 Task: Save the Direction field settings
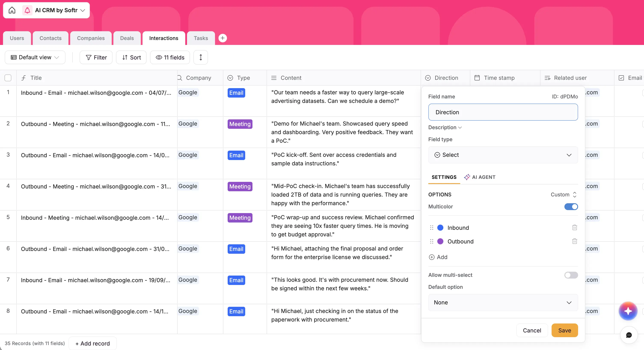click(x=564, y=330)
